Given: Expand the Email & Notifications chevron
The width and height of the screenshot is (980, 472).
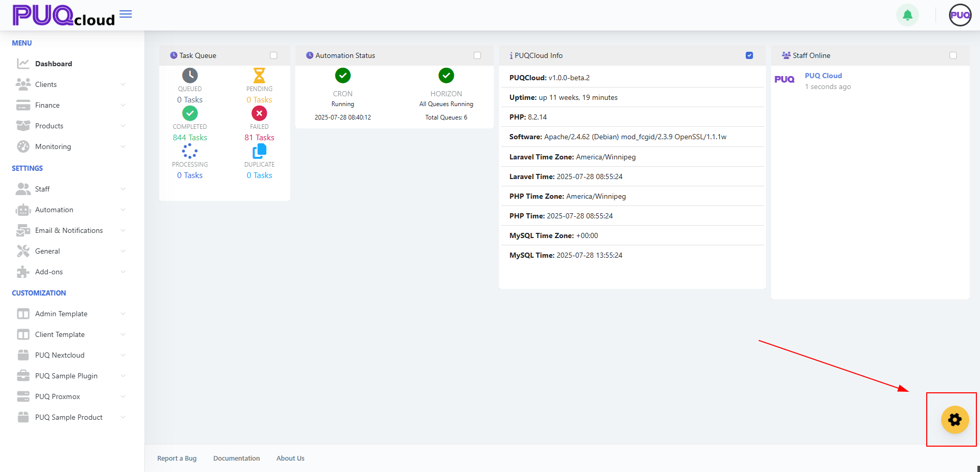Looking at the screenshot, I should pos(123,230).
